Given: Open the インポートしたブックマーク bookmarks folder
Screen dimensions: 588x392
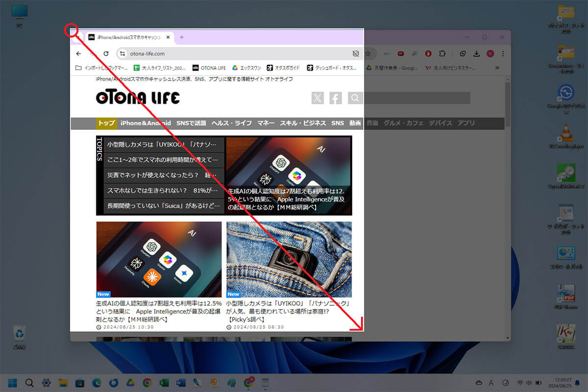Looking at the screenshot, I should (101, 68).
